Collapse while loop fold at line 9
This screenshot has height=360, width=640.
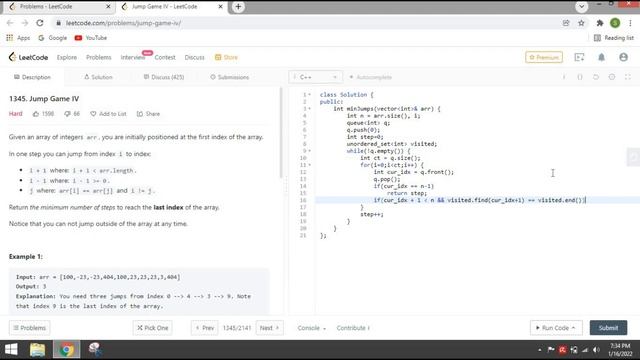(x=309, y=151)
